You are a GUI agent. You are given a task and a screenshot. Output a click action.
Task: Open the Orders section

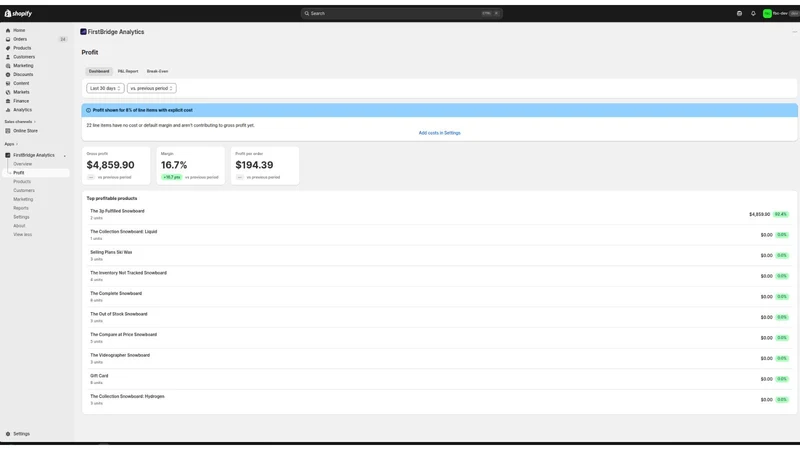[x=20, y=39]
